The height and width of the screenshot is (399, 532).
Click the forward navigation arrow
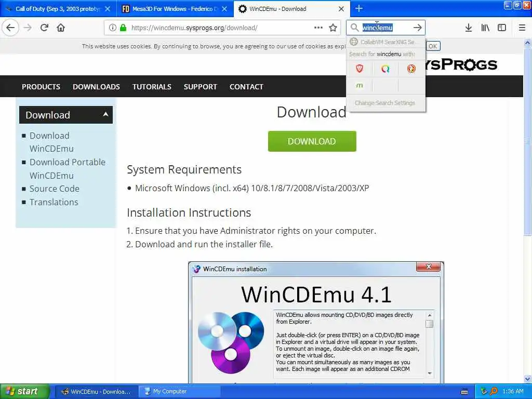tap(28, 28)
